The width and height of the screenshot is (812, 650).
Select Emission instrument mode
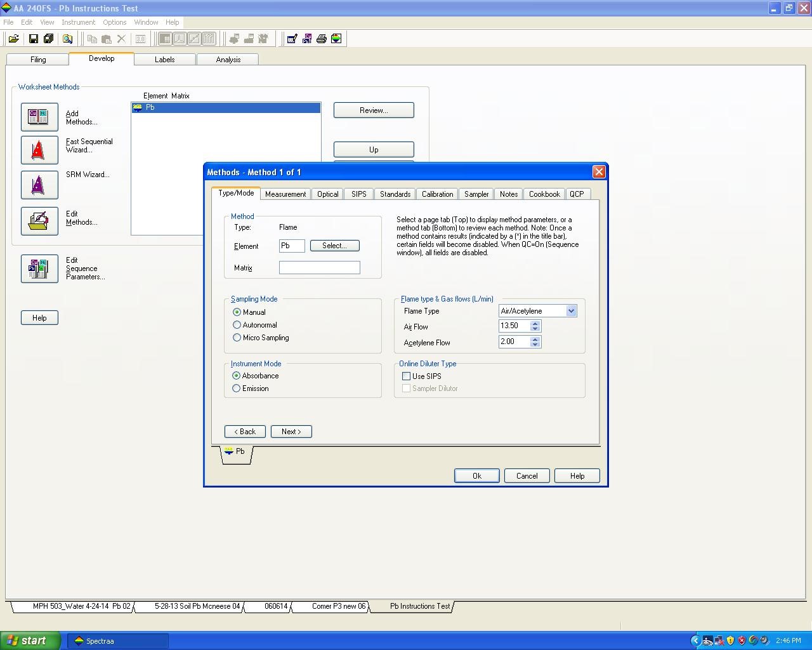click(x=237, y=388)
